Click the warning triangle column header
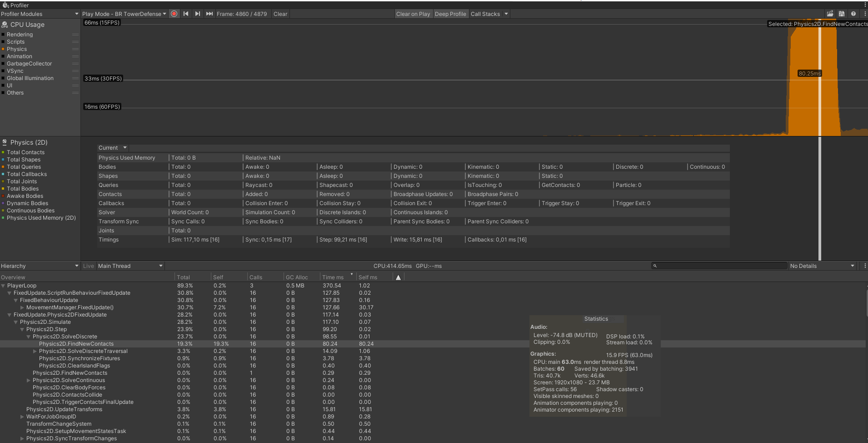 (398, 277)
